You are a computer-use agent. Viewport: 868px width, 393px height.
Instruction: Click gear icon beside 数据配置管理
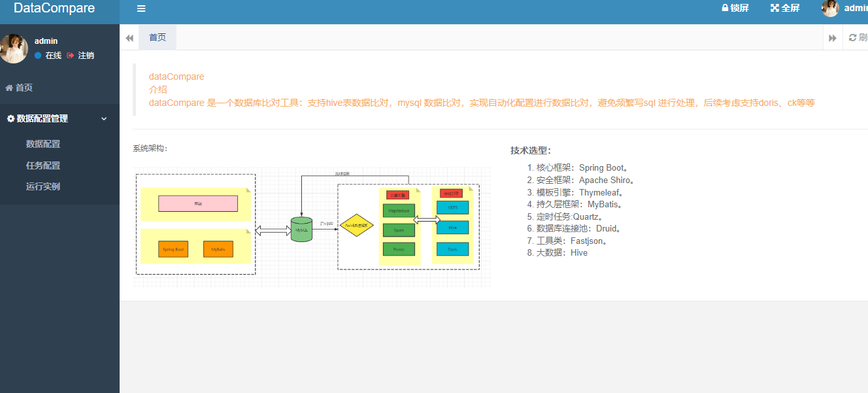pyautogui.click(x=10, y=119)
